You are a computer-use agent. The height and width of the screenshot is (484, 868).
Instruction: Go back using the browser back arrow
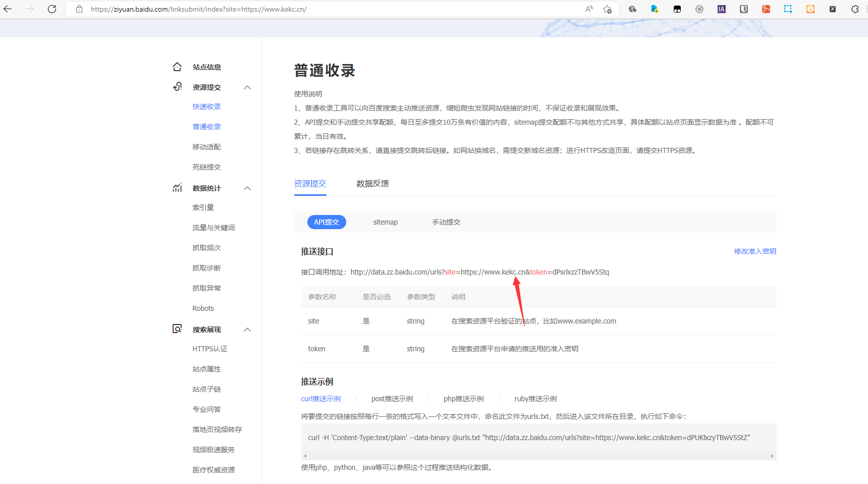(8, 9)
